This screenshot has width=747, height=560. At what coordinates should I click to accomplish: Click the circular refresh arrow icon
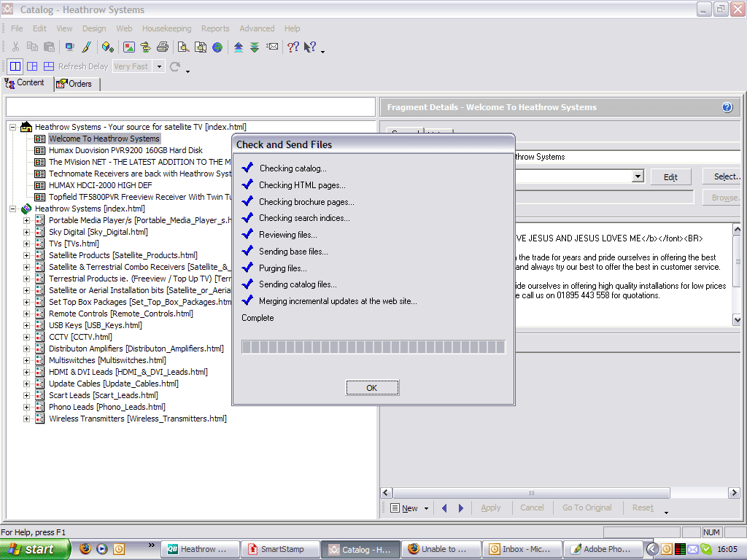click(x=175, y=66)
